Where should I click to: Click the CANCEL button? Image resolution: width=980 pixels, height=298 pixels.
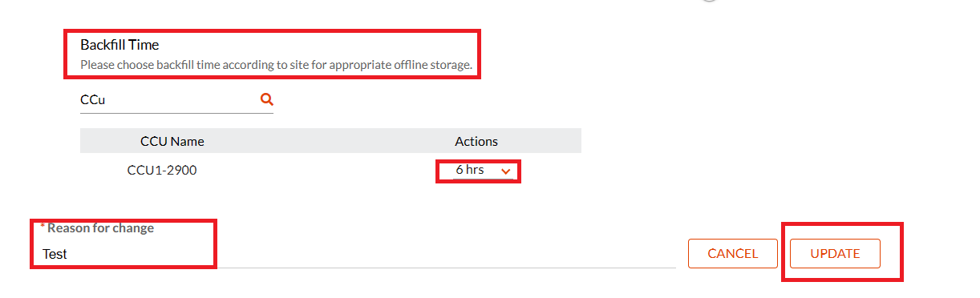click(733, 253)
